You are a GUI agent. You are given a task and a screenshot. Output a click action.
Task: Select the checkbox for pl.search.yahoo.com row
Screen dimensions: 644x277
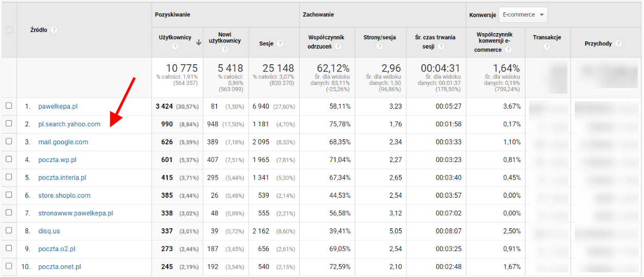8,124
